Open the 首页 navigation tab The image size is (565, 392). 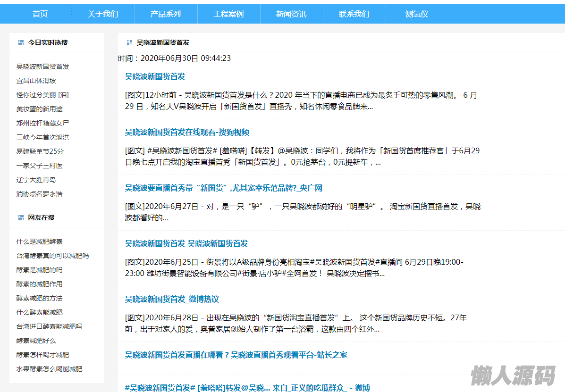(x=40, y=14)
